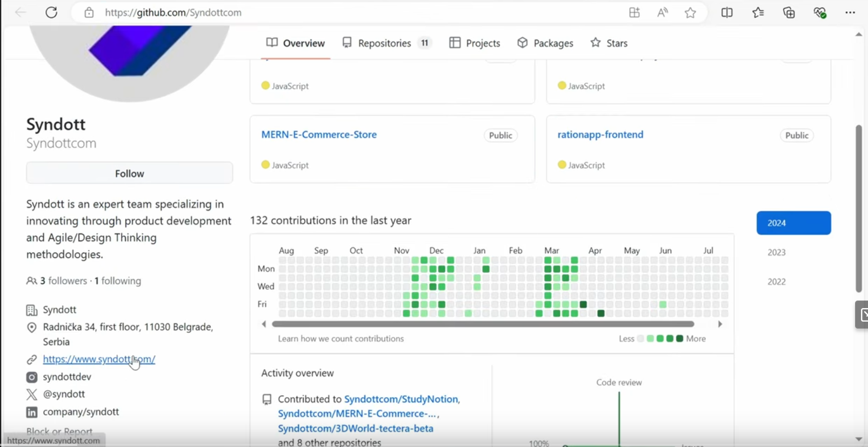868x447 pixels.
Task: Click the Follow button
Action: coord(130,174)
